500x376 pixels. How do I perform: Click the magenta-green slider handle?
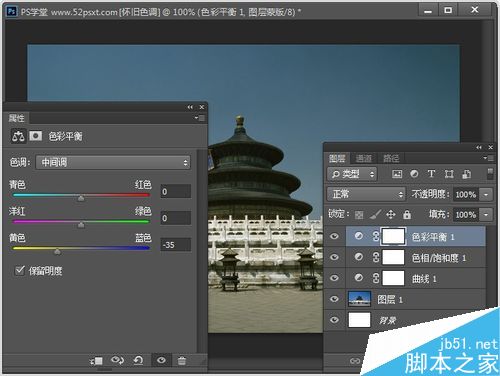point(81,225)
